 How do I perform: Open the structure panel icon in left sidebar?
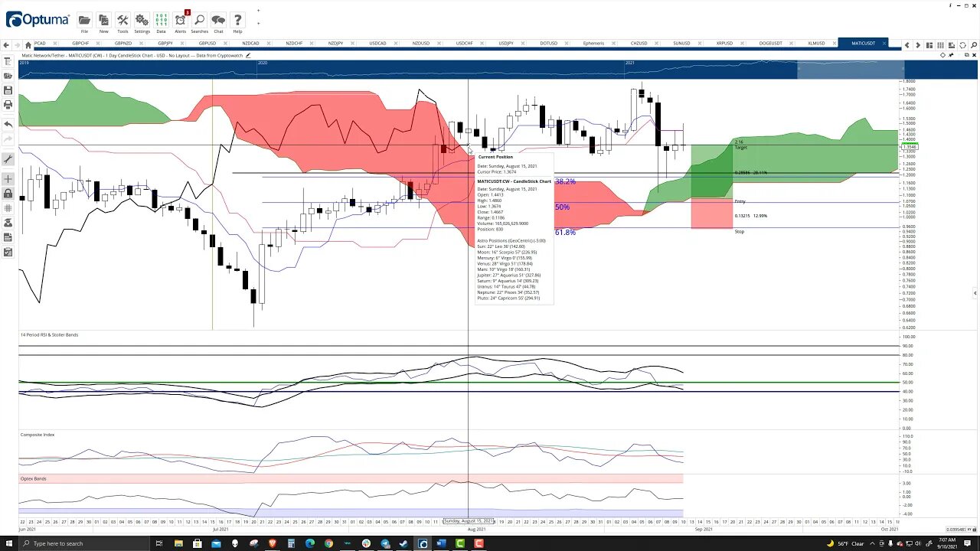pyautogui.click(x=8, y=61)
